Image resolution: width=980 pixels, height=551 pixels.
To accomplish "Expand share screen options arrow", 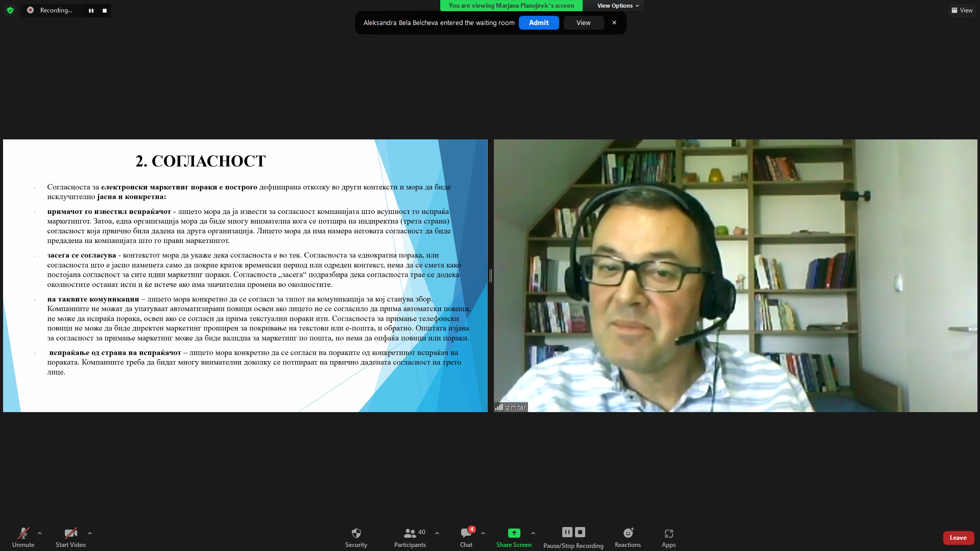I will coord(533,533).
